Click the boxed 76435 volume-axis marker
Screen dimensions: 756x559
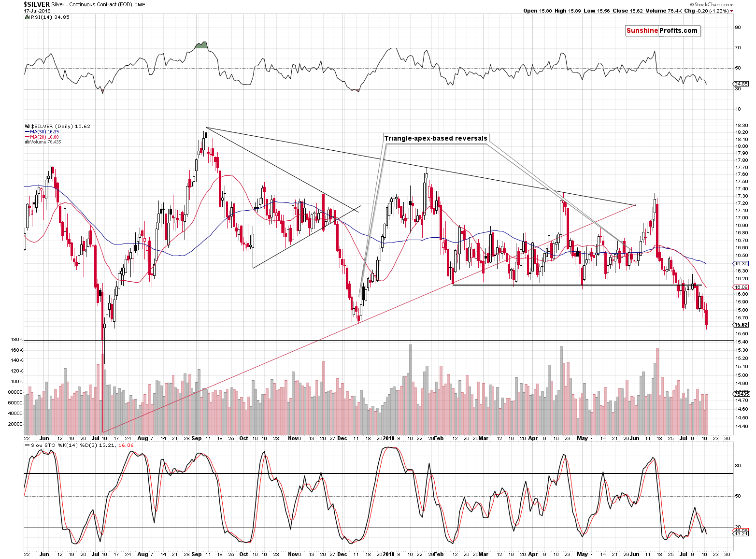pos(741,394)
